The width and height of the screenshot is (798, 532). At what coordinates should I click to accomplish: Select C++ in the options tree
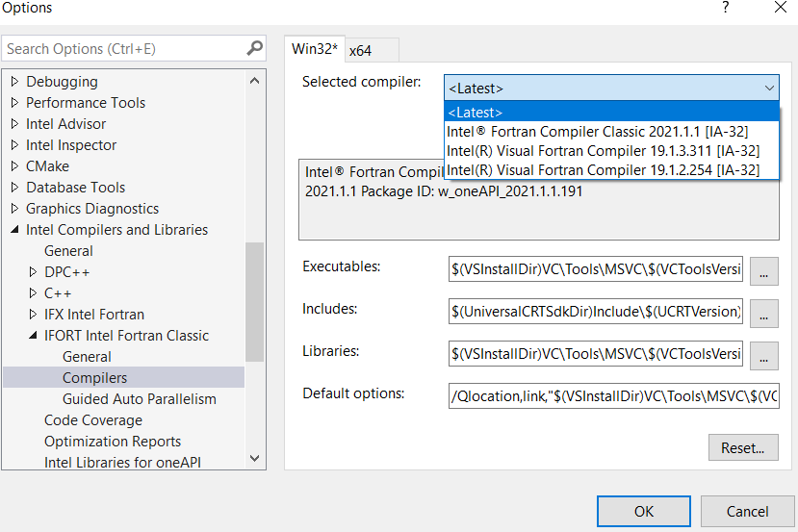coord(58,293)
